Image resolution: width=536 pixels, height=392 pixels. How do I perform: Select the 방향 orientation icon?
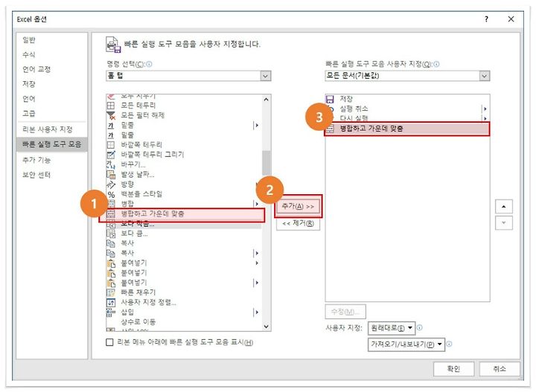111,184
